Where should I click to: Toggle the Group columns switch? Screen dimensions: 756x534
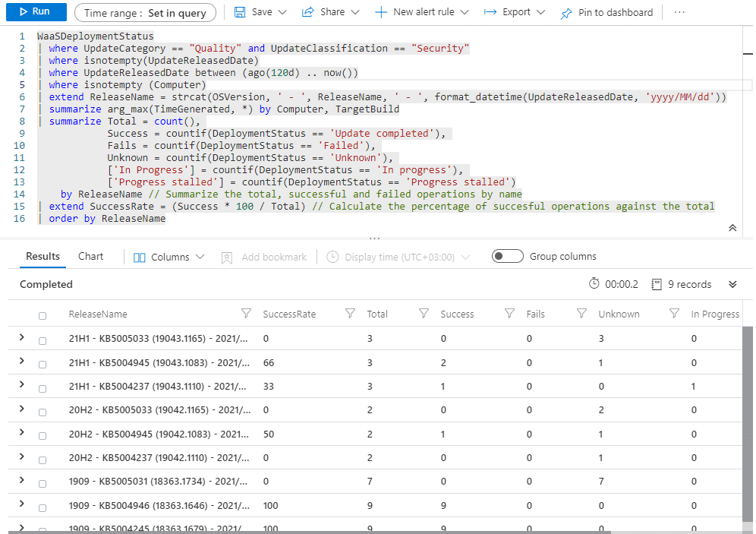(507, 256)
